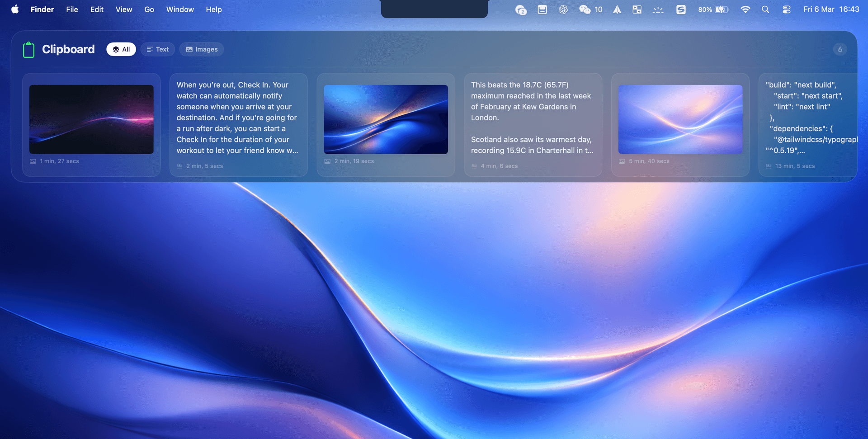Screen dimensions: 868x439
Task: Open the caffeine menu bar icon
Action: coord(658,9)
